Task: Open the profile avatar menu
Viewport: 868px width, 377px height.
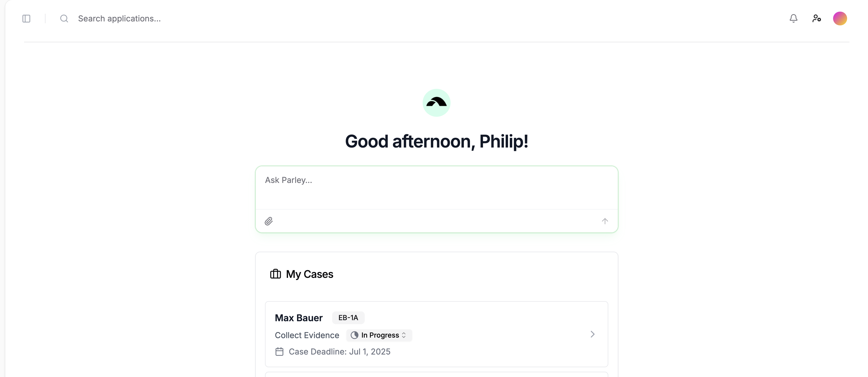Action: (x=840, y=19)
